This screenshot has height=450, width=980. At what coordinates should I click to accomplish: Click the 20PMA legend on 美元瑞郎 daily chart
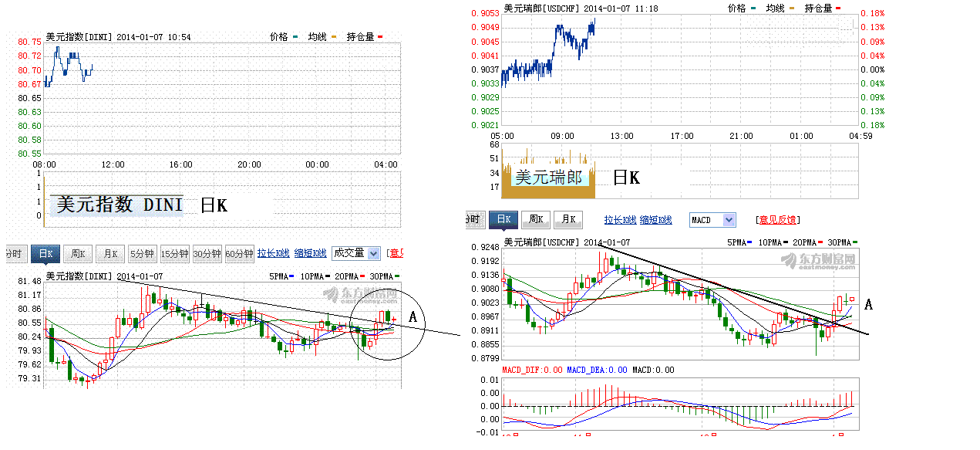click(807, 242)
